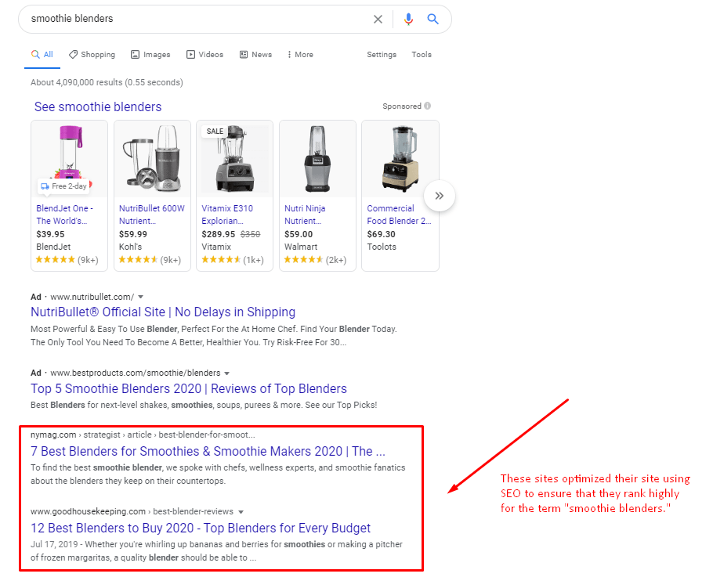Expand the More options menu
The height and width of the screenshot is (588, 713).
pyautogui.click(x=300, y=55)
